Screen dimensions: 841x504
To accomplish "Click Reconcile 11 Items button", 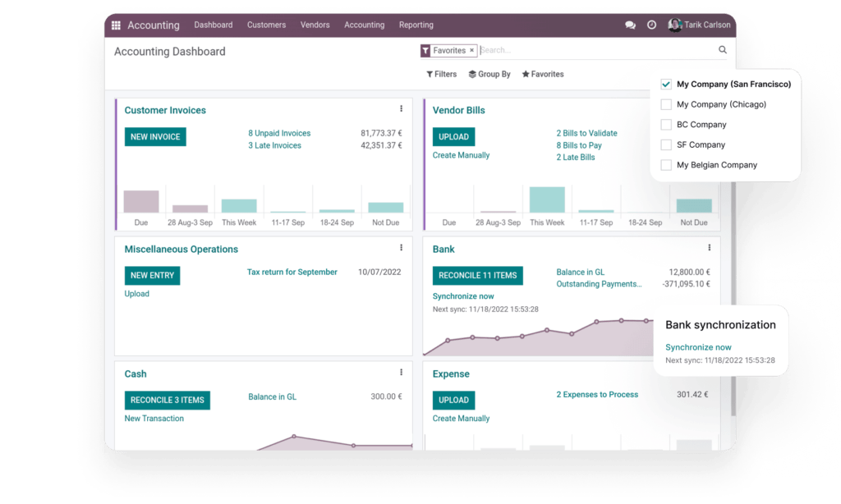I will pos(477,276).
